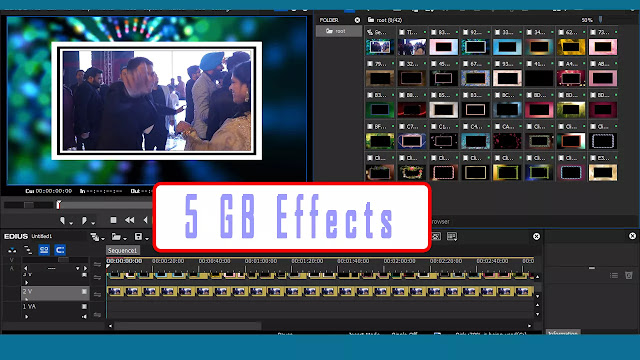Close the timeline panel with X
The width and height of the screenshot is (640, 360).
536,236
